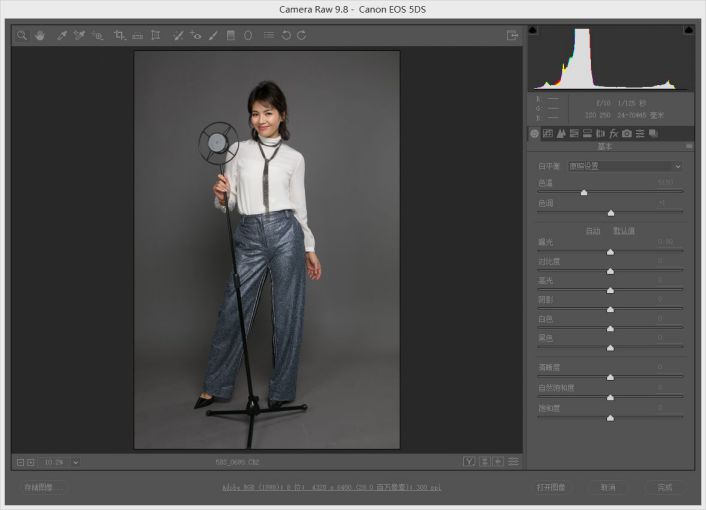706x510 pixels.
Task: Click the 曝光 exposure slider handle
Action: tap(610, 252)
